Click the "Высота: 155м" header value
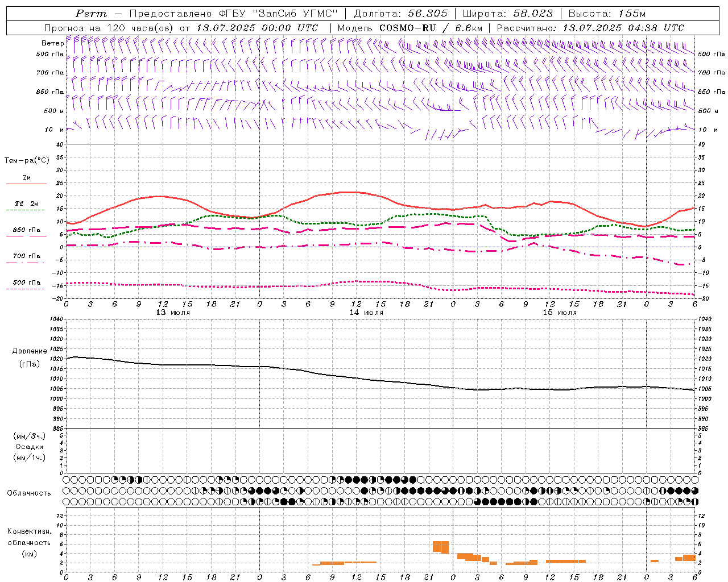This screenshot has width=728, height=582. 607,14
